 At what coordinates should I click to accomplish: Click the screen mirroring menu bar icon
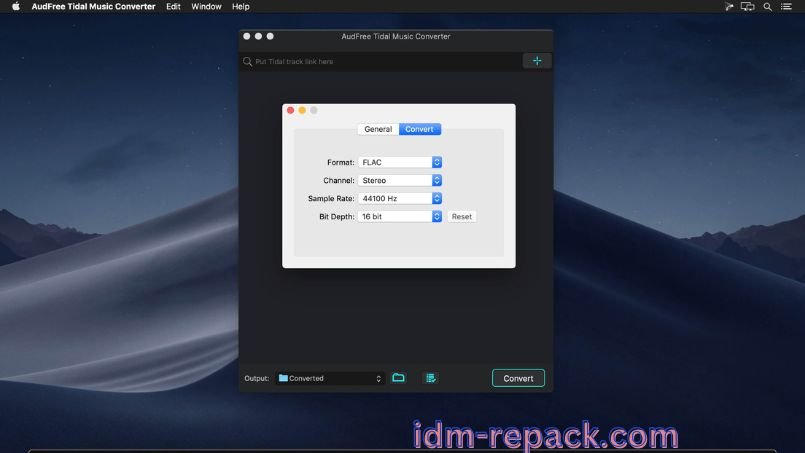point(748,7)
